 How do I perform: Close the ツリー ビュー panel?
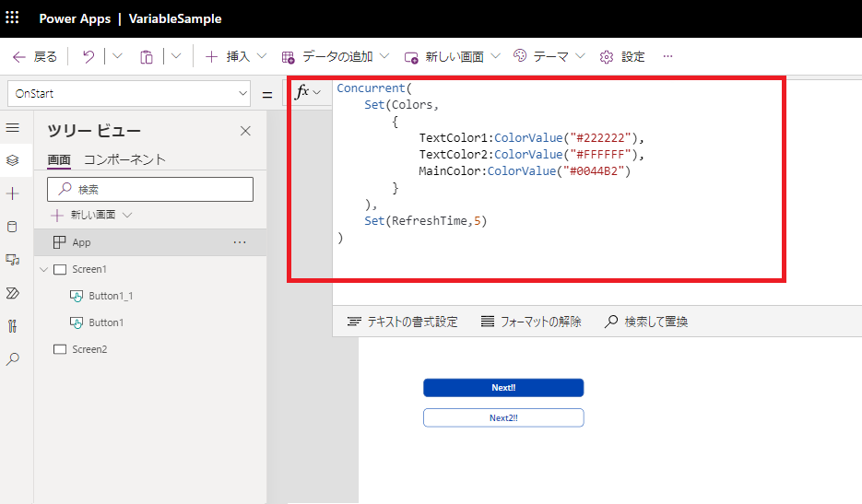pyautogui.click(x=245, y=131)
